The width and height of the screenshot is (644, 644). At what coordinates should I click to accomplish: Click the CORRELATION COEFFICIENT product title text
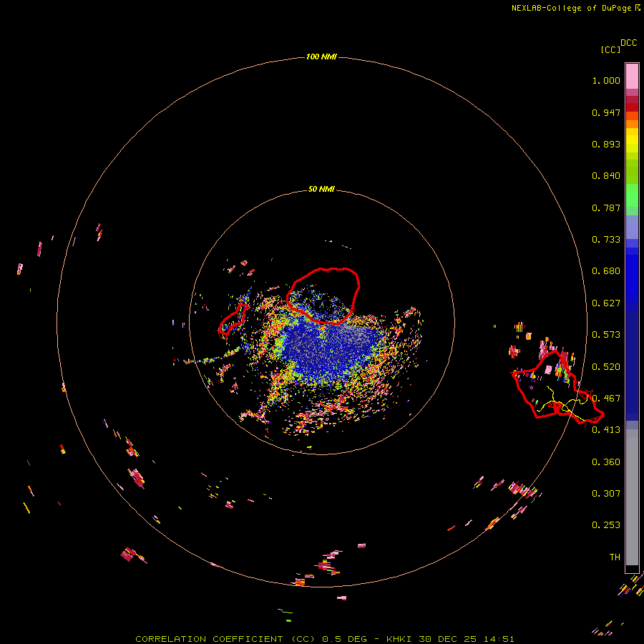(x=209, y=639)
